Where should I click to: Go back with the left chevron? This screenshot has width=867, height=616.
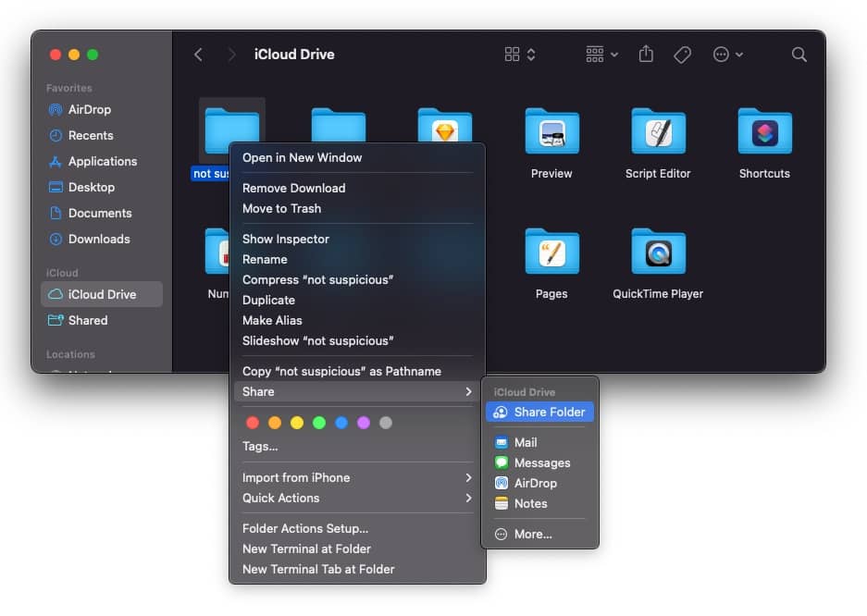199,55
